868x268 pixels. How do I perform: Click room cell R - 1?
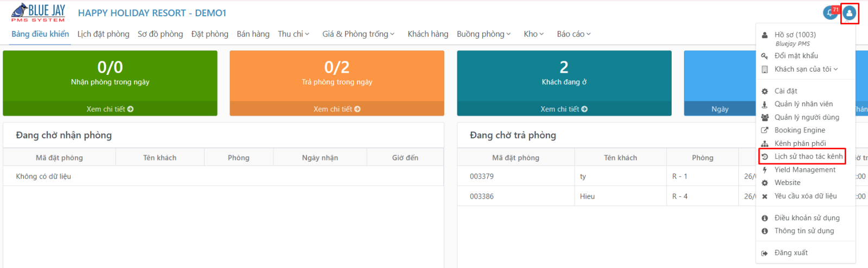coord(680,176)
